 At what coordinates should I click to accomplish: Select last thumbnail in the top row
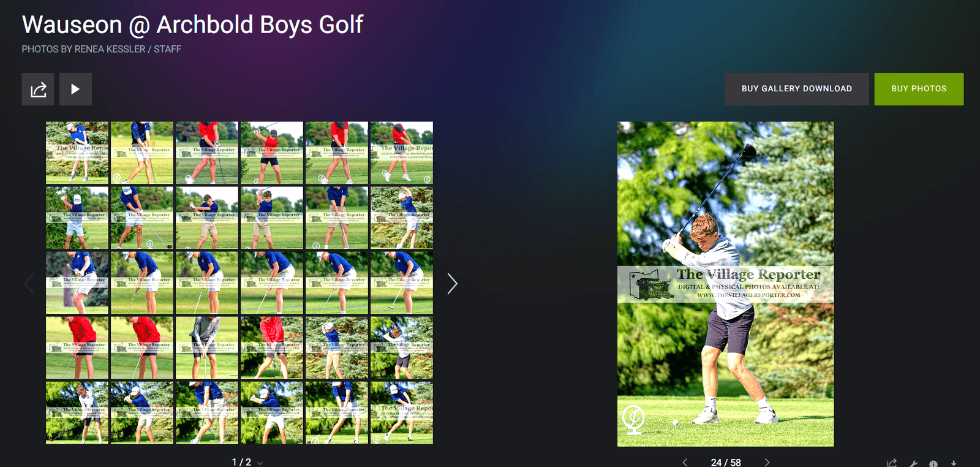402,153
